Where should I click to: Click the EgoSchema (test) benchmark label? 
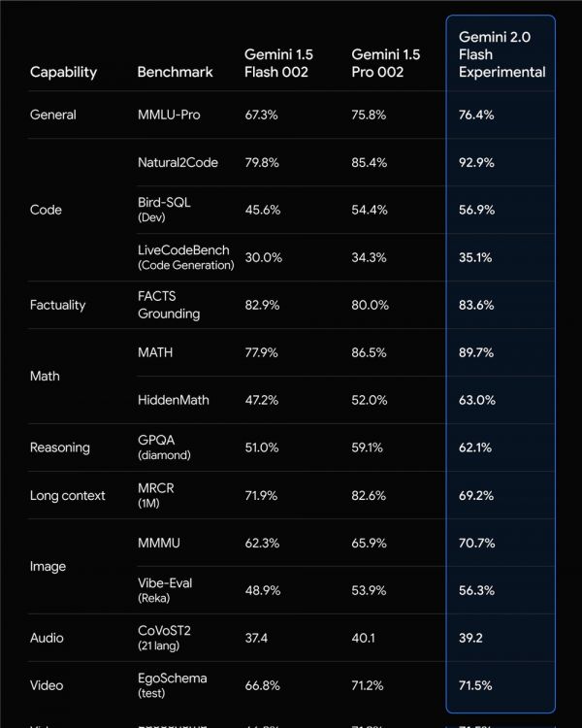click(x=172, y=684)
